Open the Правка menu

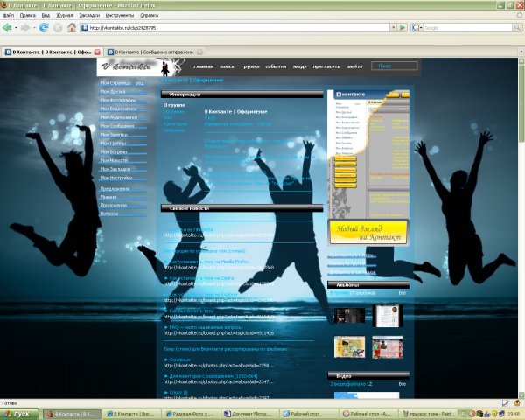(x=28, y=16)
